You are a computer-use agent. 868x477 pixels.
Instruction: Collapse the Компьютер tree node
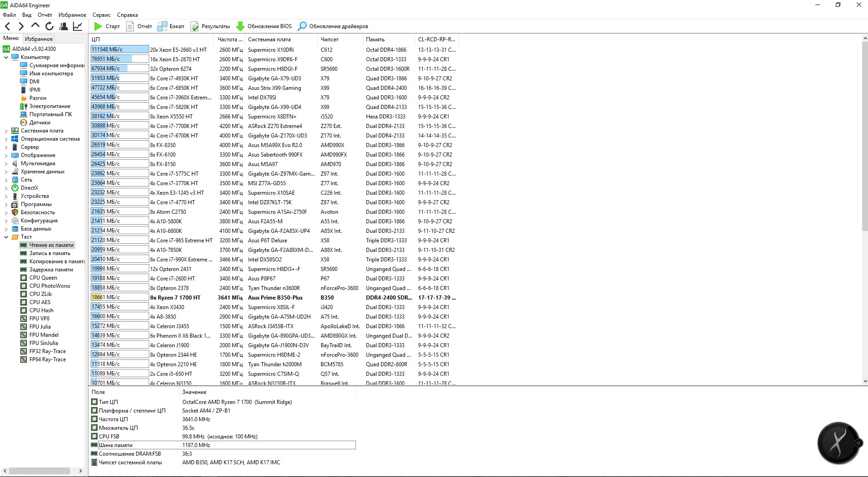tap(6, 57)
